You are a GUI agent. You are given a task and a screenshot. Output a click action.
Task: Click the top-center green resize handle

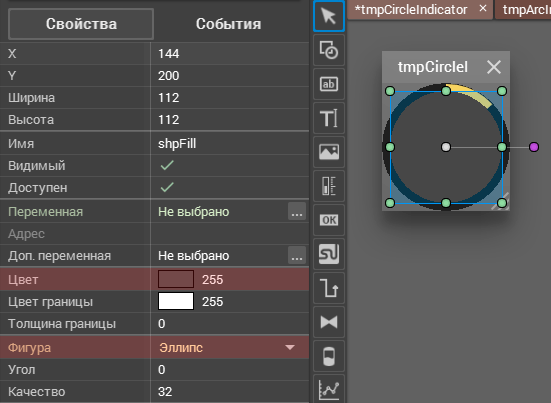coord(446,91)
